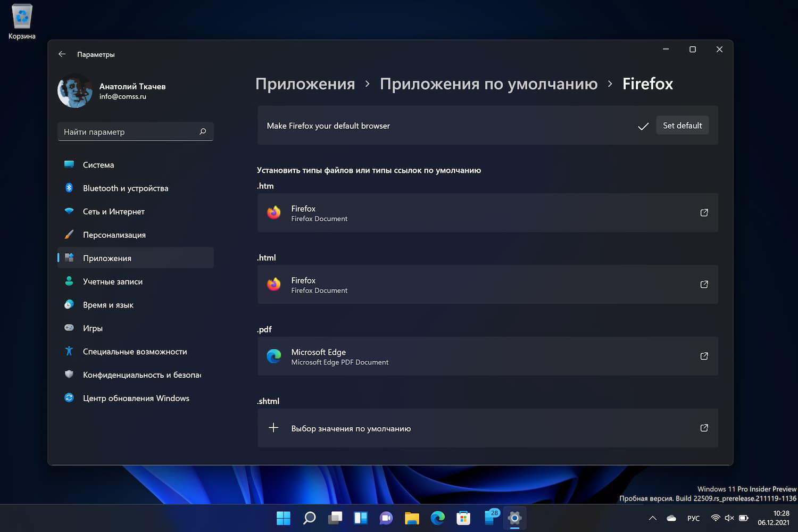The width and height of the screenshot is (798, 532).
Task: Change the .htm default app Firefox row
Action: pyautogui.click(x=488, y=213)
